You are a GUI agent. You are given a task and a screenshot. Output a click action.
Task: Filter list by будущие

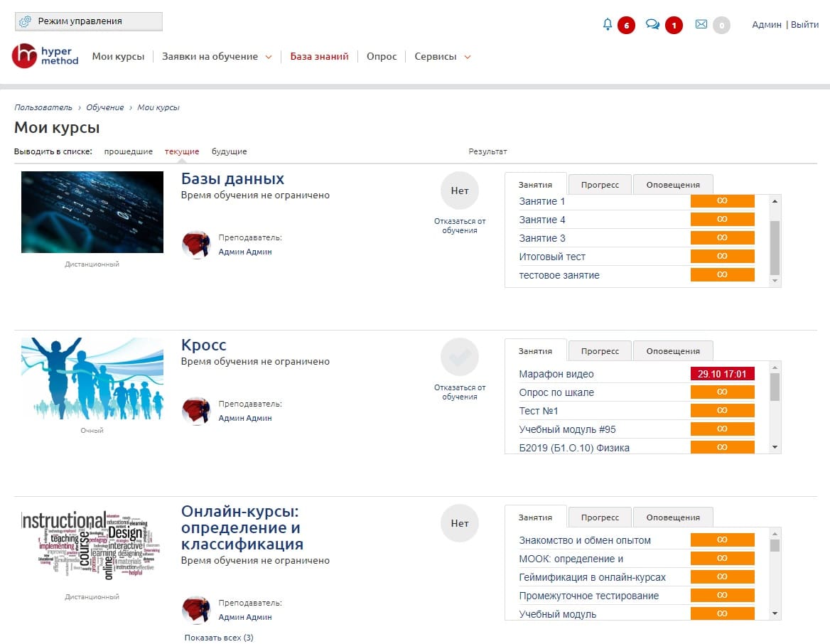[x=230, y=151]
